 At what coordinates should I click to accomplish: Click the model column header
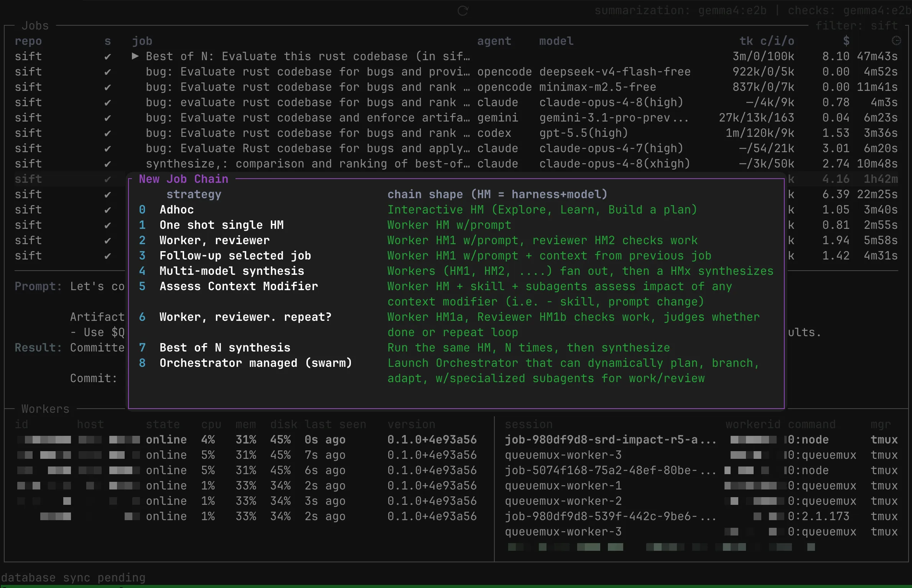coord(556,41)
